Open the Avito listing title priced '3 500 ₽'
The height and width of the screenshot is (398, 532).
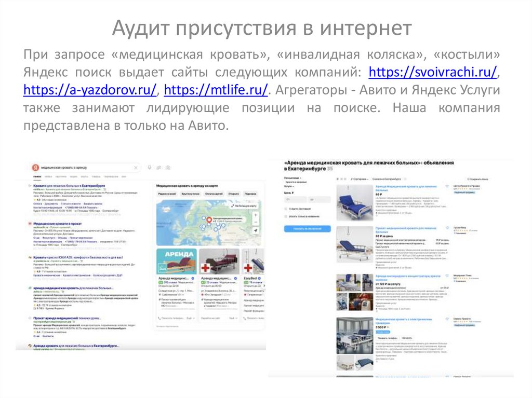404,321
